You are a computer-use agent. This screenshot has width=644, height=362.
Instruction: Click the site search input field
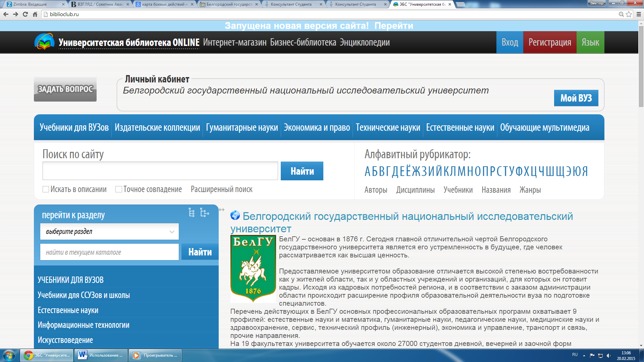point(160,171)
